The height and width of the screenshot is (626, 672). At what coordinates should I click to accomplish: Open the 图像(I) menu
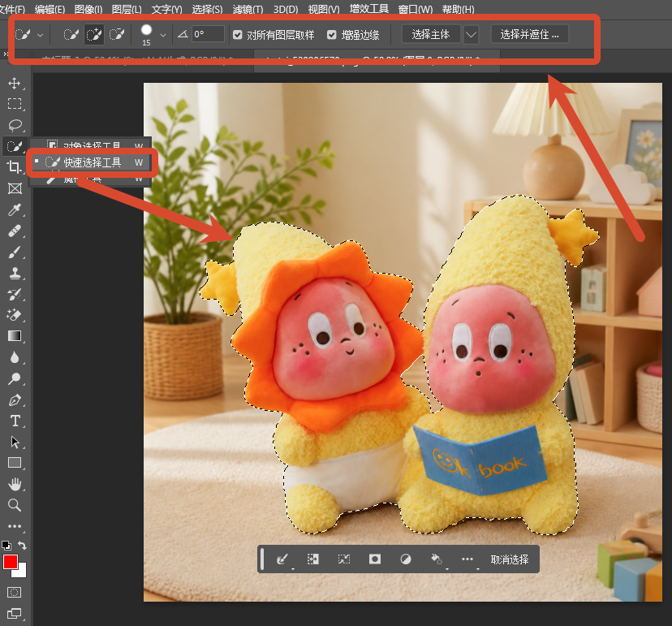pyautogui.click(x=88, y=9)
